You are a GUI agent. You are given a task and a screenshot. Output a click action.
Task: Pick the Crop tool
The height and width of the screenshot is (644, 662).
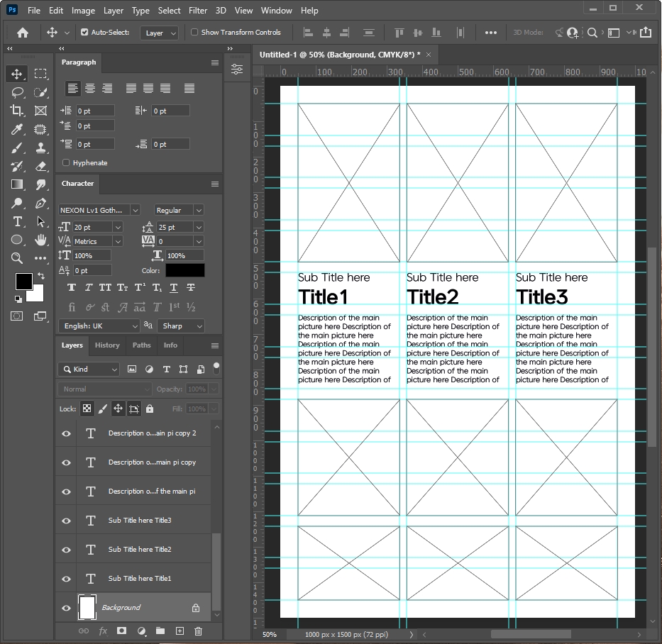17,111
